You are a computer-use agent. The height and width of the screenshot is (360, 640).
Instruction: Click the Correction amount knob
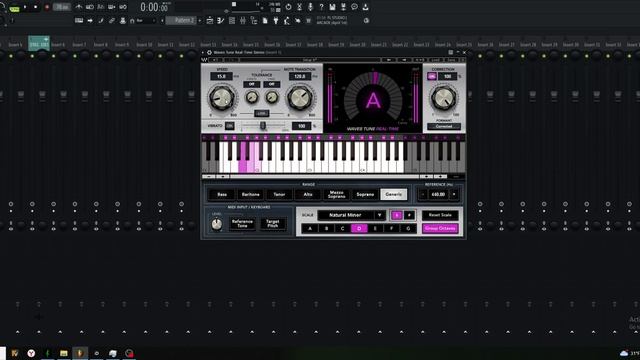pos(443,98)
